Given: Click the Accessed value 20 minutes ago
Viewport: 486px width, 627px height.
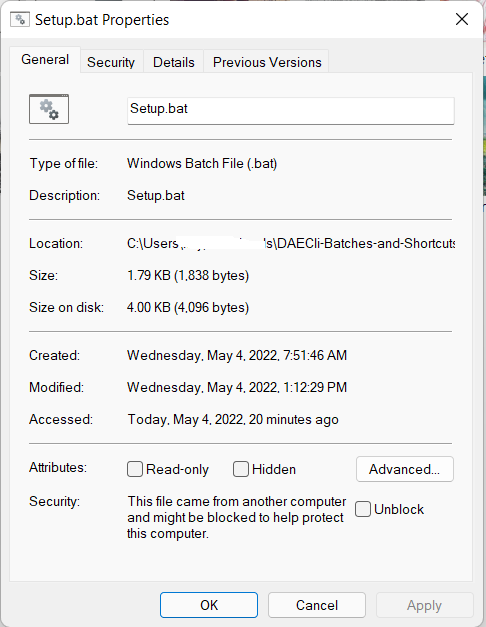Looking at the screenshot, I should pyautogui.click(x=233, y=419).
